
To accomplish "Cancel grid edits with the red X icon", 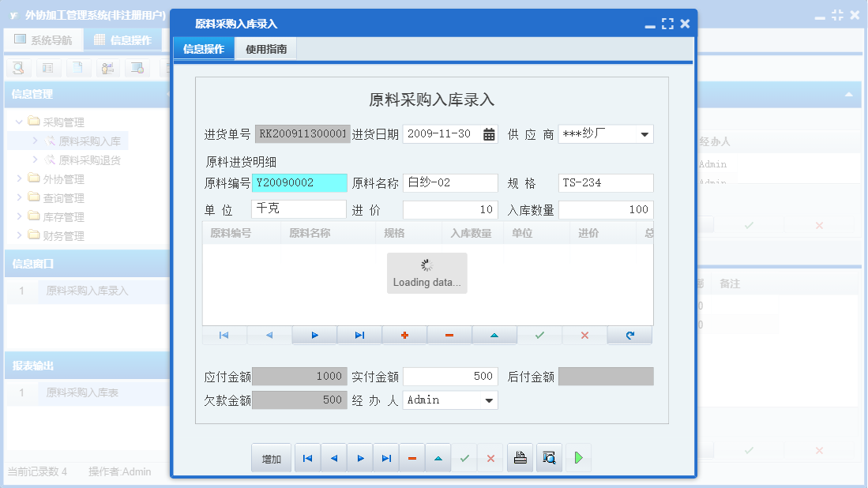I will [584, 335].
